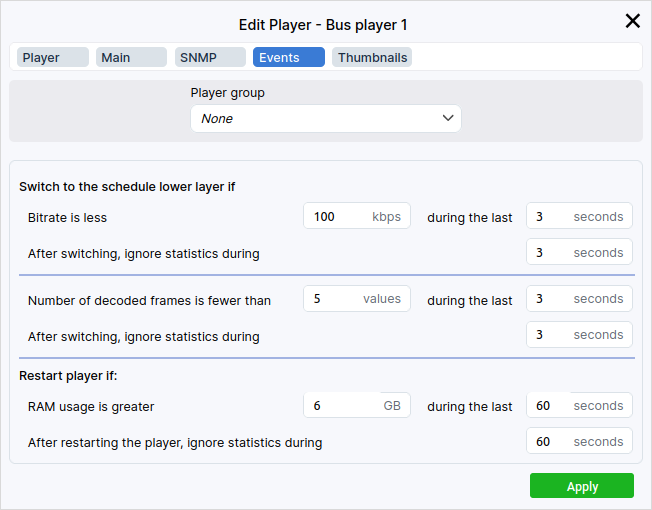
Task: Open the Main tab
Action: (131, 58)
